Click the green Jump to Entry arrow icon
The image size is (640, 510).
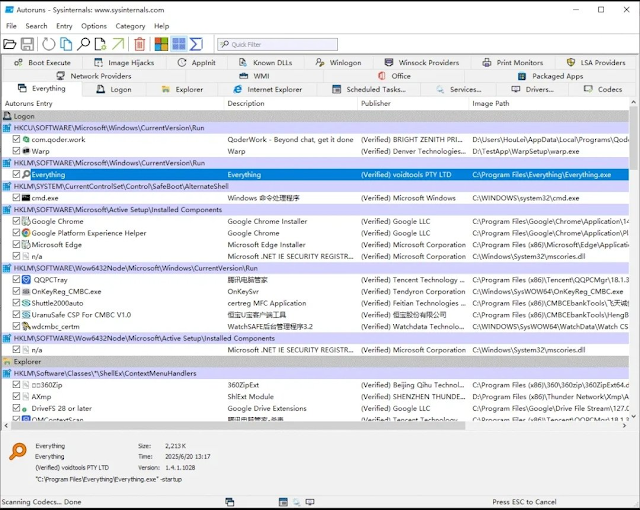click(x=118, y=44)
